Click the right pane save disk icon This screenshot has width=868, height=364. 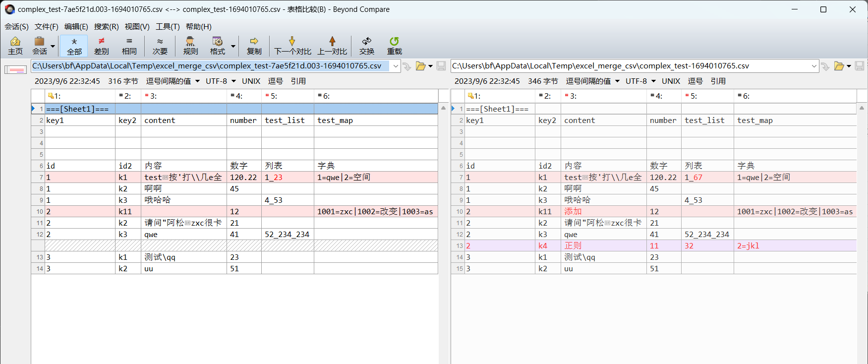pyautogui.click(x=860, y=66)
